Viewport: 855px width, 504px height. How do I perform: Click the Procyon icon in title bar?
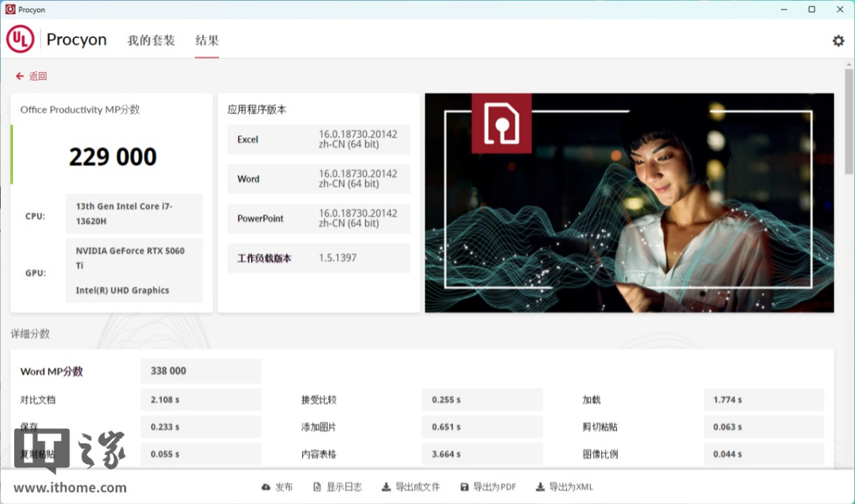coord(10,9)
